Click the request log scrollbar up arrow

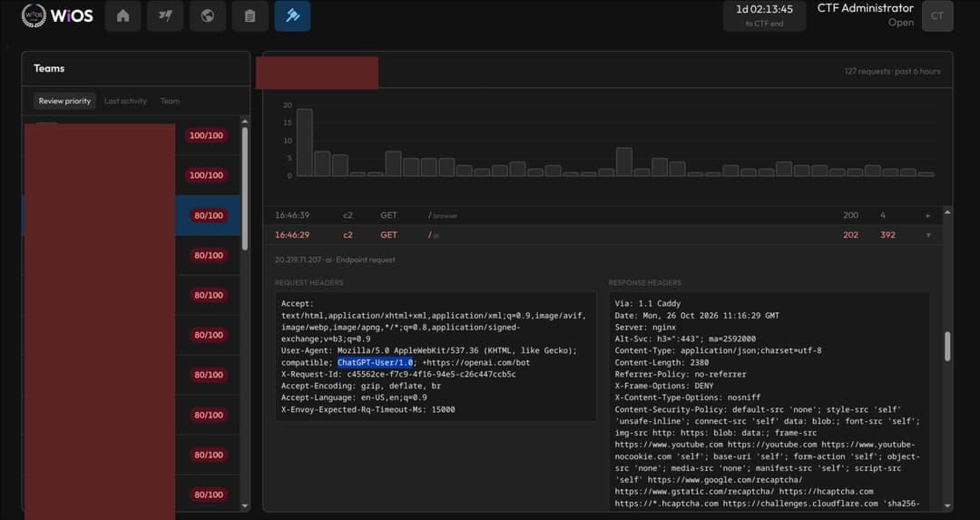tap(946, 212)
